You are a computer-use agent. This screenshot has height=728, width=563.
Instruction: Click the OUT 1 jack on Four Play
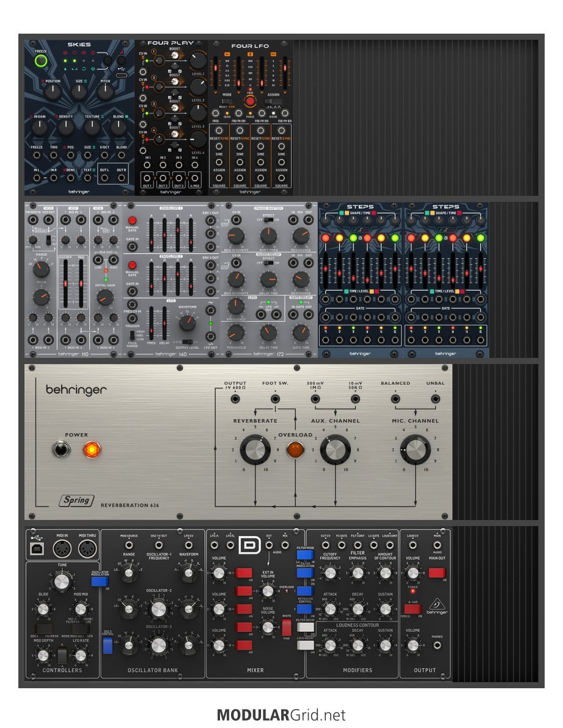click(147, 178)
